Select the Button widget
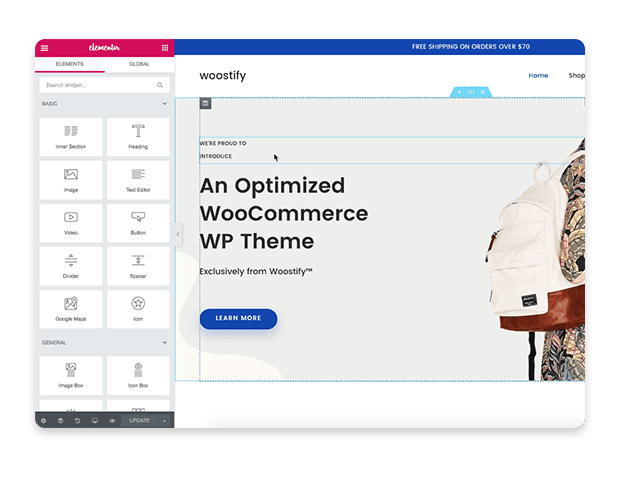Image resolution: width=620 pixels, height=480 pixels. point(138,223)
